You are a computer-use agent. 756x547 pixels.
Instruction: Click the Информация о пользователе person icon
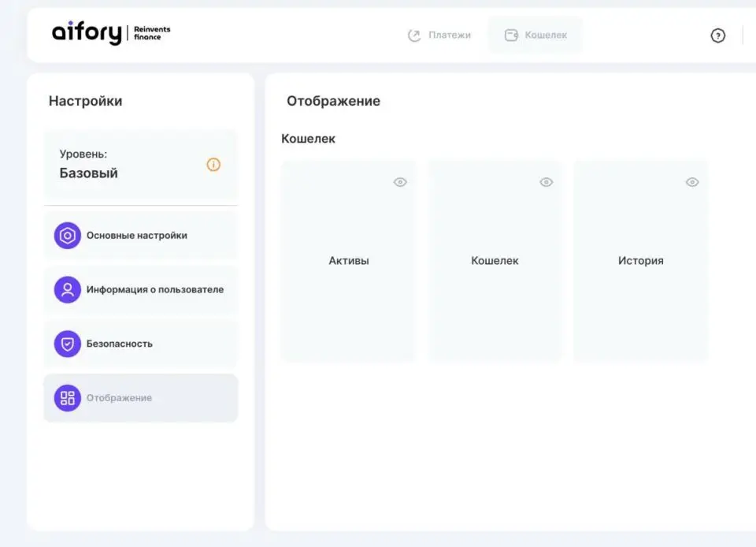[x=68, y=289]
